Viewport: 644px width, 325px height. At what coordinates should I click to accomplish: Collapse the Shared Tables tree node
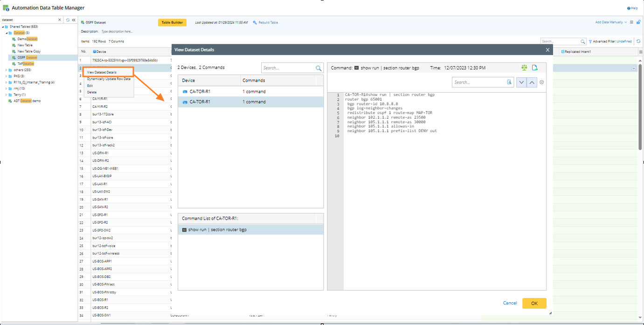pos(3,27)
